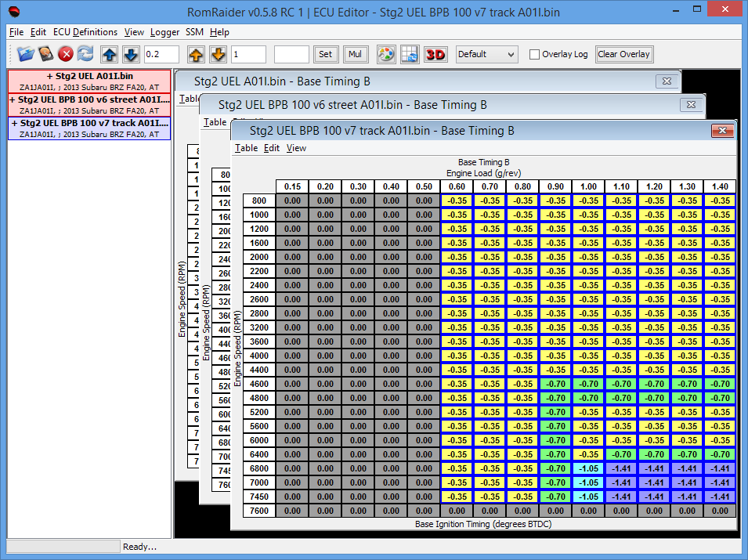
Task: Click the color palette icon in toolbar
Action: click(386, 54)
